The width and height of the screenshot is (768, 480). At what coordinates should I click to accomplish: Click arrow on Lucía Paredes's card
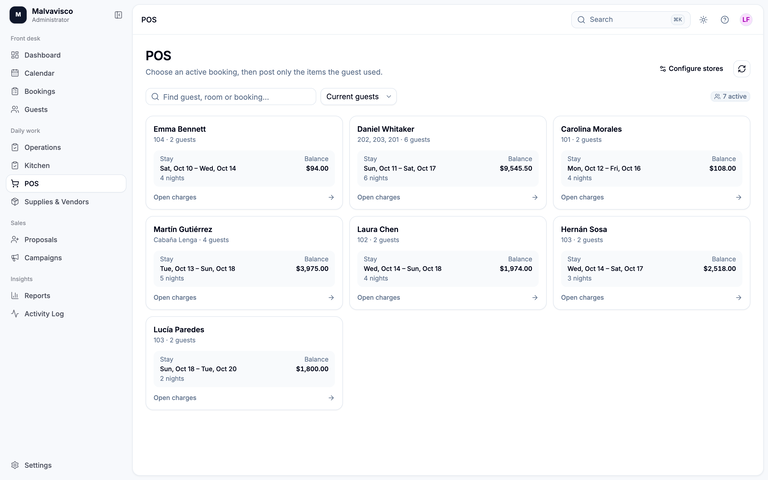pyautogui.click(x=331, y=398)
